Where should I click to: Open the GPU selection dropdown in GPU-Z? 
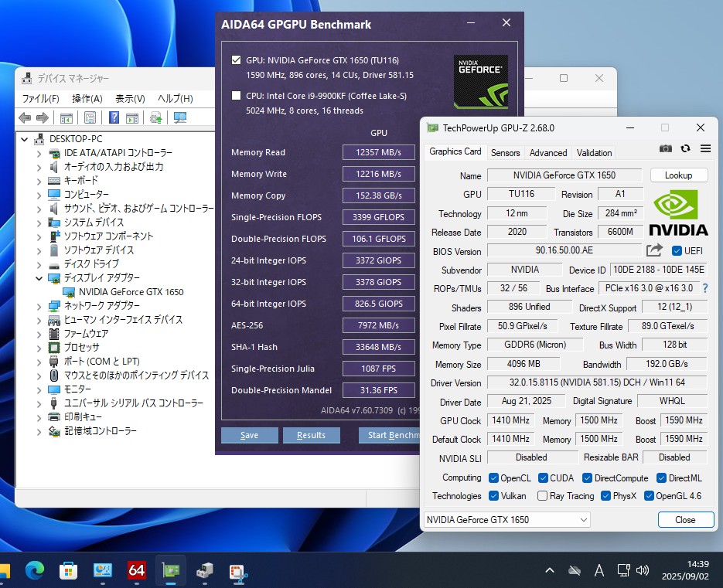tap(506, 520)
